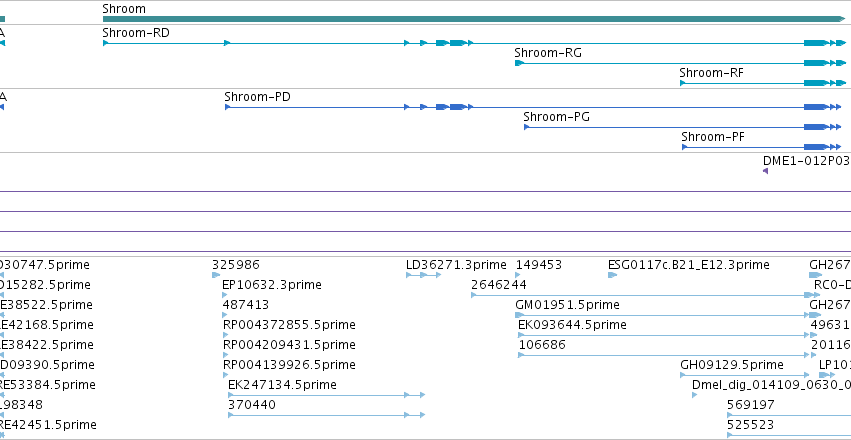This screenshot has height=440, width=851.
Task: Click the RE42451.5prime EST label
Action: (48, 425)
